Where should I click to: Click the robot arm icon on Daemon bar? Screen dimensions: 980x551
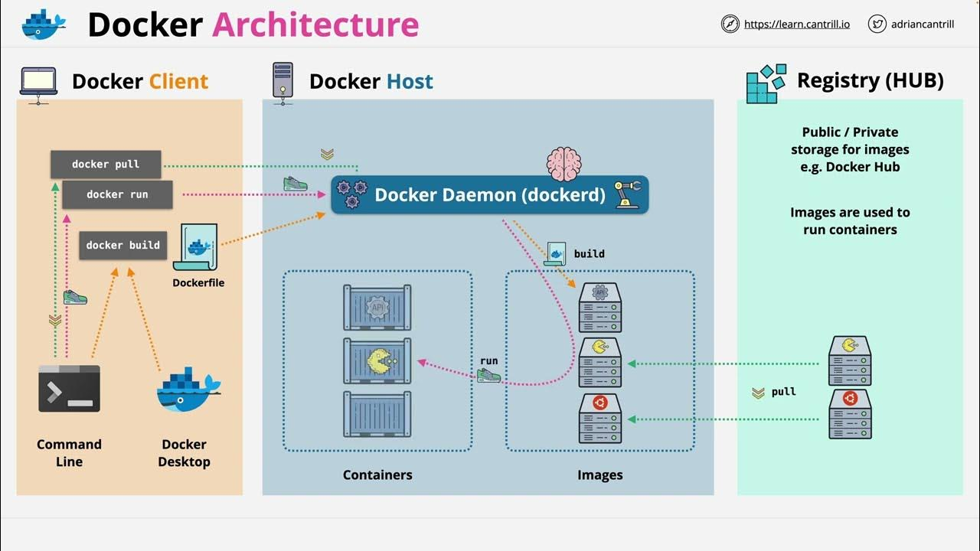pyautogui.click(x=628, y=195)
